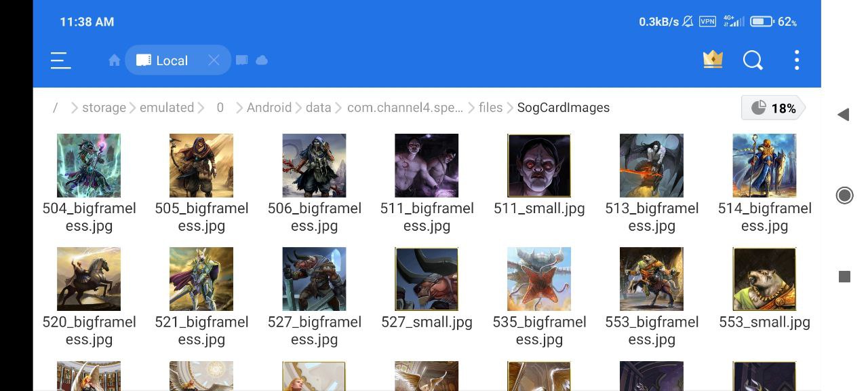Image resolution: width=868 pixels, height=391 pixels.
Task: Open 535_bigframeless.jpg thumbnail
Action: point(539,279)
